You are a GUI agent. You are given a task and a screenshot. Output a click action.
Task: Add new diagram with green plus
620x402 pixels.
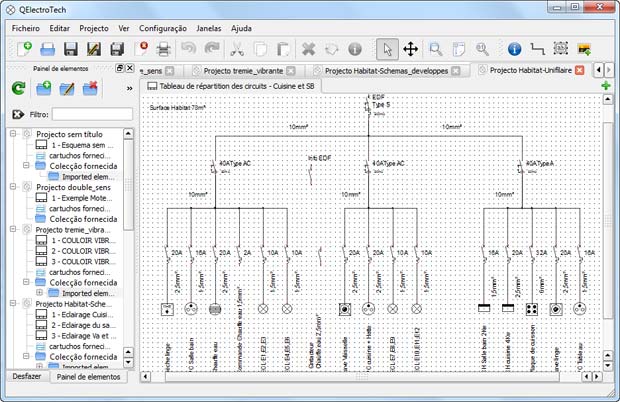click(x=606, y=86)
